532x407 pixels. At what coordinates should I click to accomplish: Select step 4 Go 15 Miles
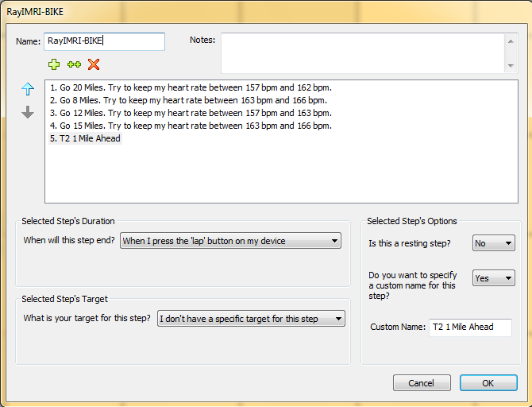pos(191,126)
